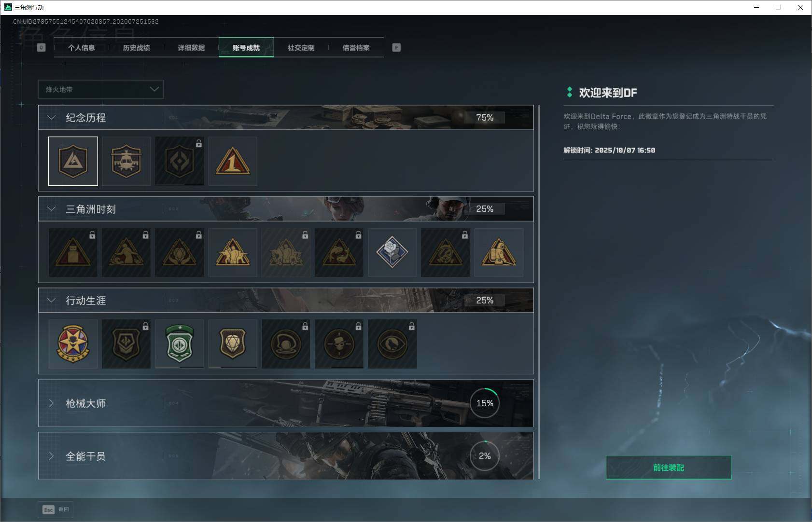Viewport: 812px width, 522px height.
Task: Collapse the 三角洲时刻 section
Action: click(x=51, y=209)
